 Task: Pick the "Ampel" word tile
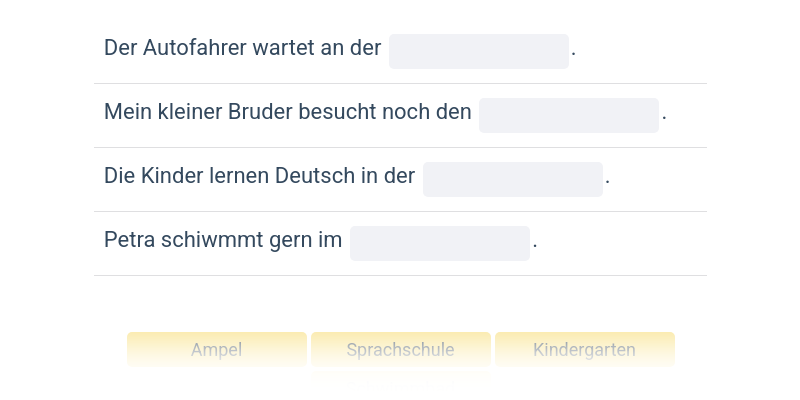click(x=217, y=350)
